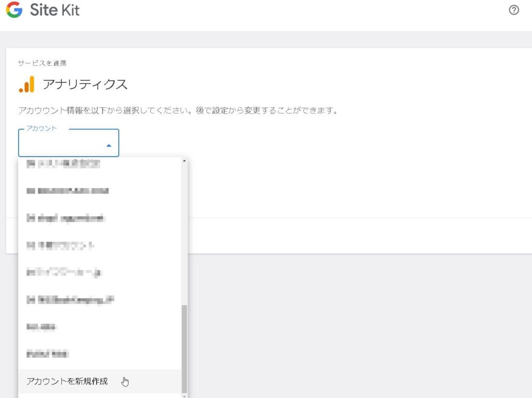This screenshot has width=532, height=398.
Task: Collapse the アカウント dropdown using its arrow
Action: (109, 146)
